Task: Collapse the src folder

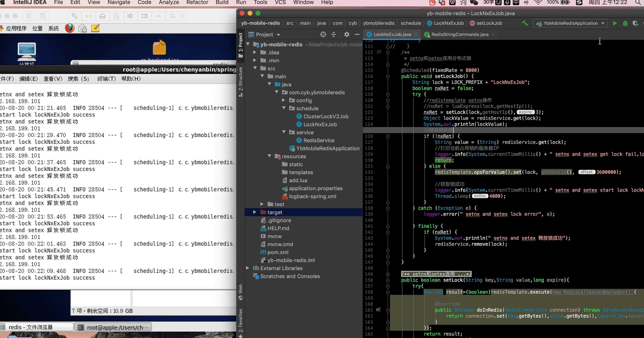Action: click(x=255, y=68)
